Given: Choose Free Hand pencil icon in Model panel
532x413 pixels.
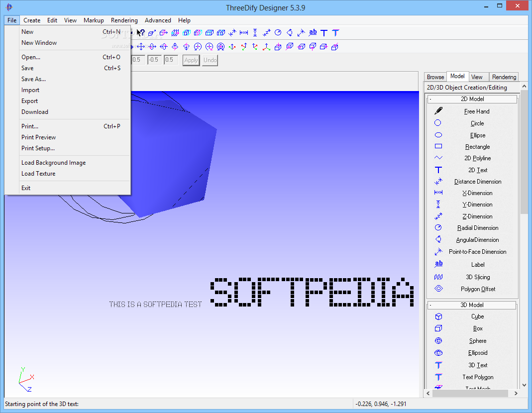Looking at the screenshot, I should tap(438, 111).
